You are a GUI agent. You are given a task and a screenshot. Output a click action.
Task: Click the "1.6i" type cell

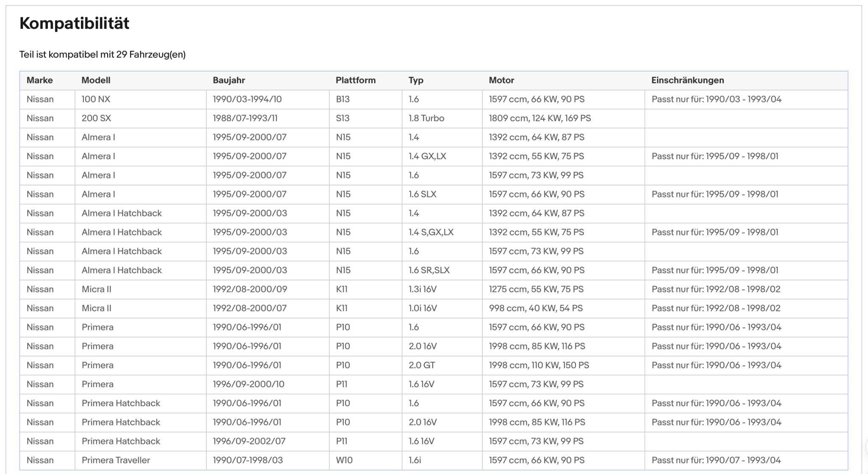click(415, 460)
